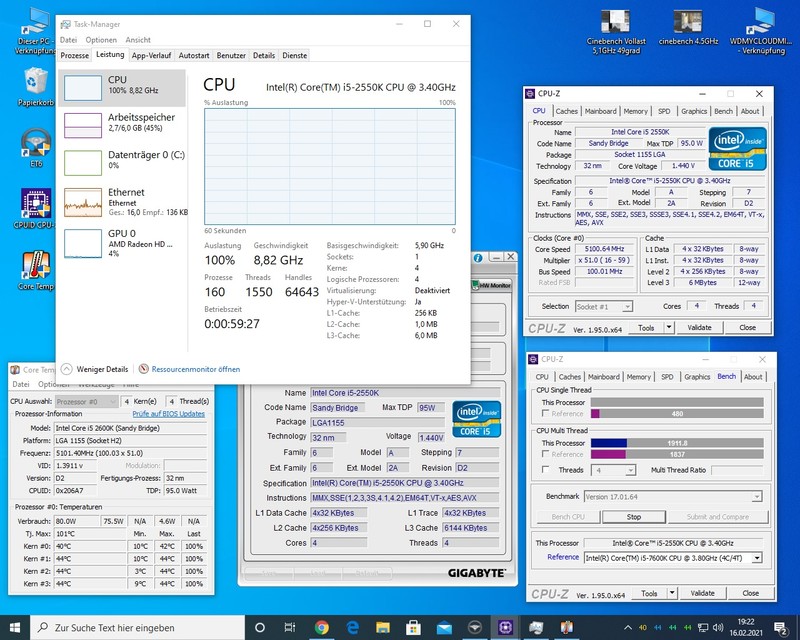Viewport: 800px width, 640px height.
Task: Tick the CPU Single Thread Reference checkbox
Action: [x=545, y=413]
